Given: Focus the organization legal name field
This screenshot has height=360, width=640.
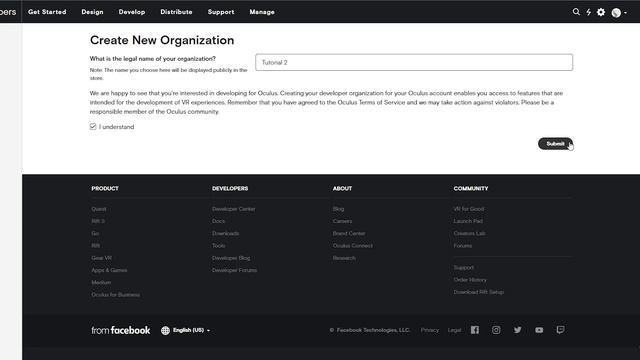Looking at the screenshot, I should pos(414,62).
